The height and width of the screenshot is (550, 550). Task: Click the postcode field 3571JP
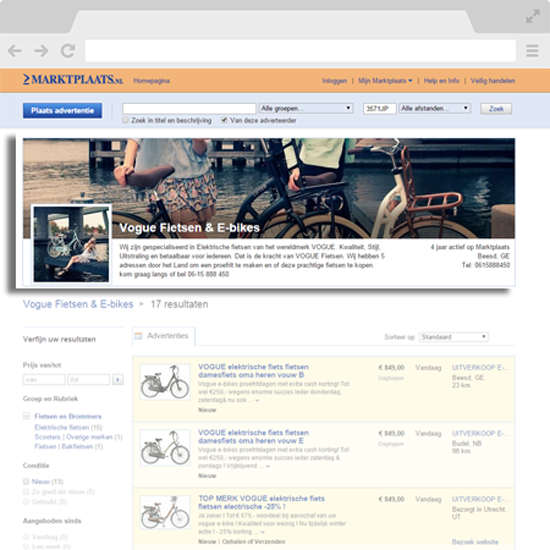click(x=380, y=108)
